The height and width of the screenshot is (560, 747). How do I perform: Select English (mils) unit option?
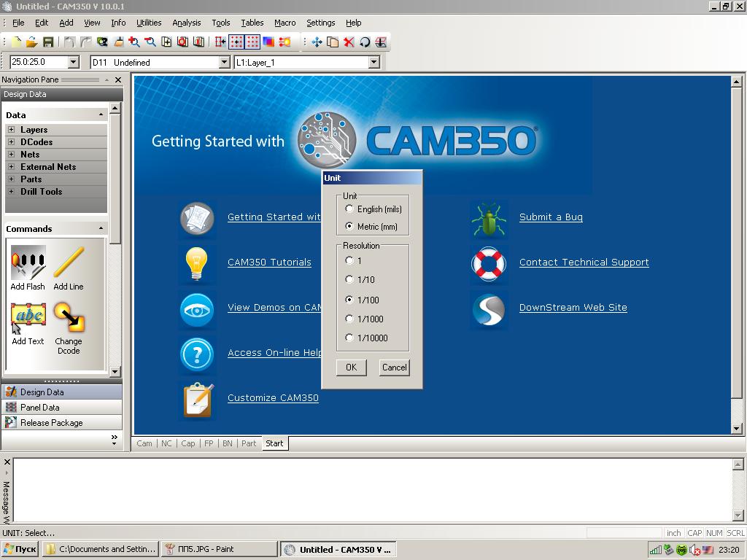tap(349, 209)
